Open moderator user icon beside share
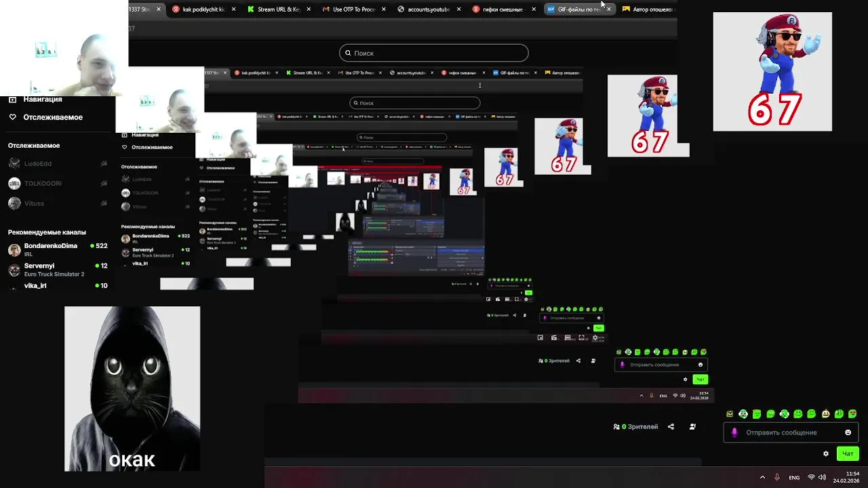 pyautogui.click(x=692, y=427)
